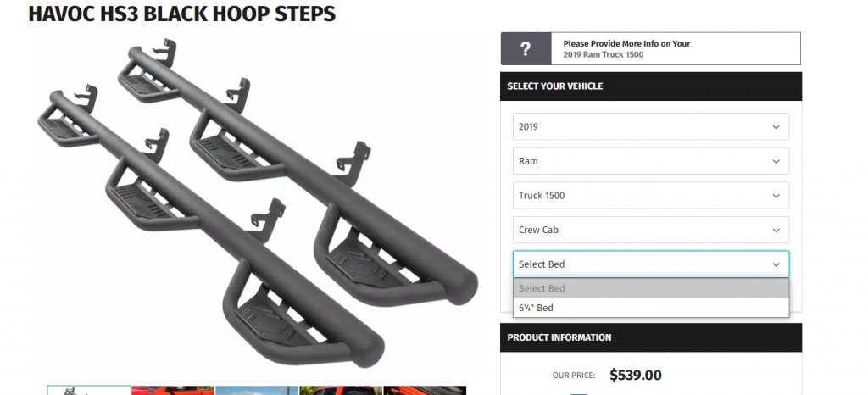Expand the make dropdown showing Ram

(650, 161)
